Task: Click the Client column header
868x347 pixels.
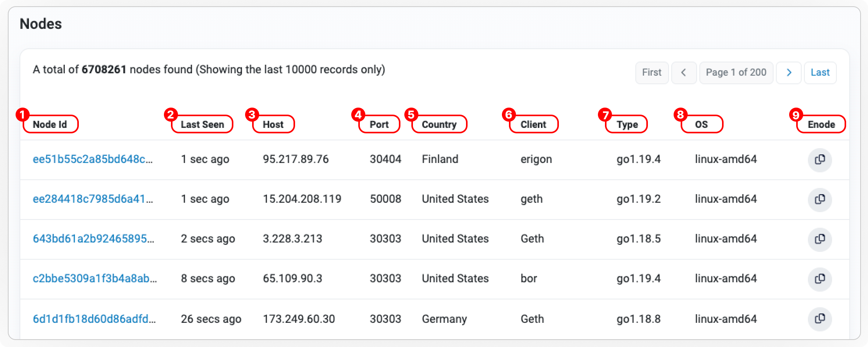Action: 533,124
